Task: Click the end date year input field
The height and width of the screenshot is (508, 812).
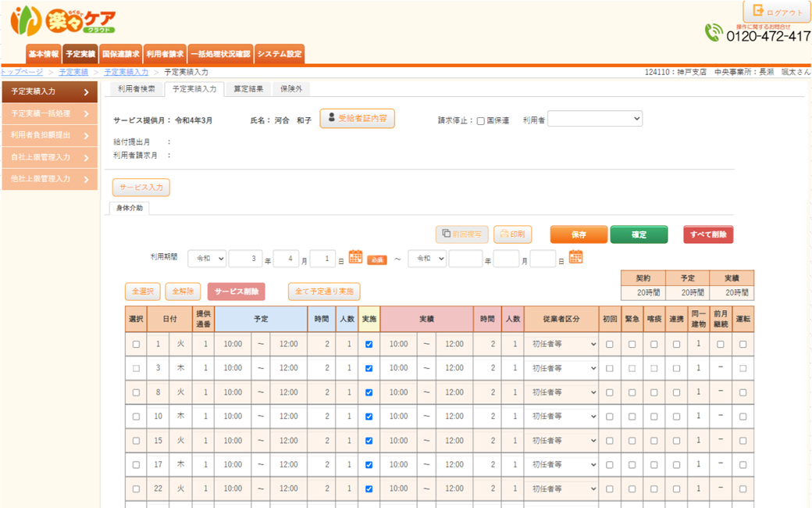Action: tap(465, 259)
